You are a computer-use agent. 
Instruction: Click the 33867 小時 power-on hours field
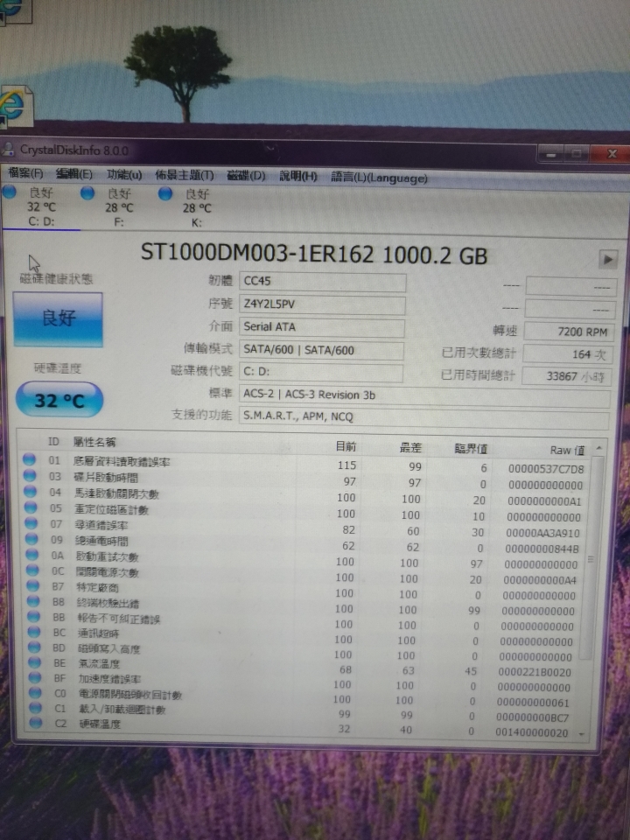pyautogui.click(x=567, y=376)
